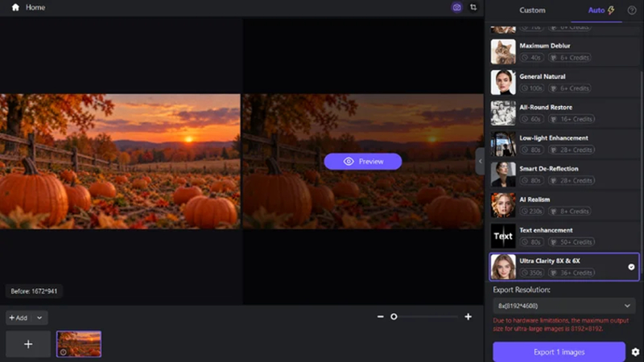The width and height of the screenshot is (644, 362).
Task: Click the 28+ Credits badge for Smart De-Reflection
Action: tap(572, 180)
